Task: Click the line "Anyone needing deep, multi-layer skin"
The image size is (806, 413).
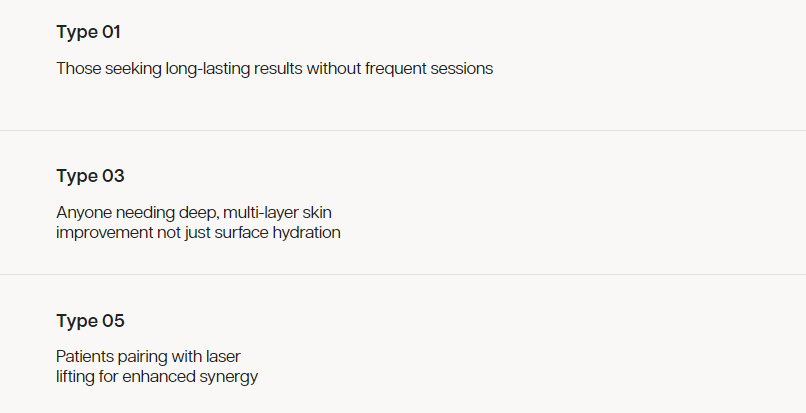Action: click(201, 213)
